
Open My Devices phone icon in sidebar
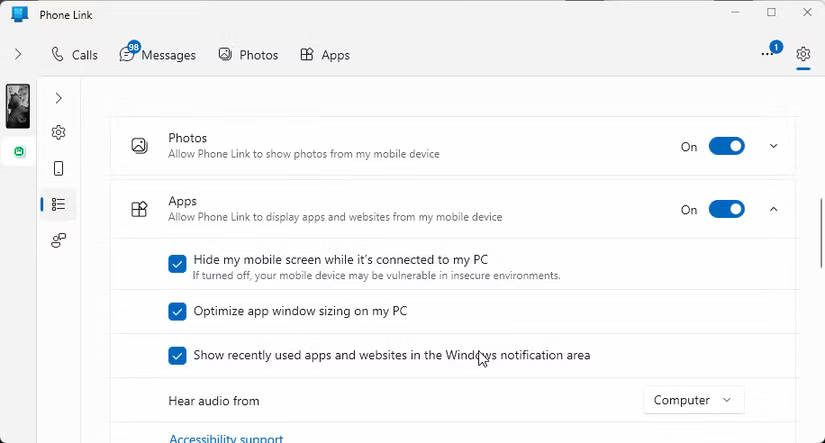[58, 168]
